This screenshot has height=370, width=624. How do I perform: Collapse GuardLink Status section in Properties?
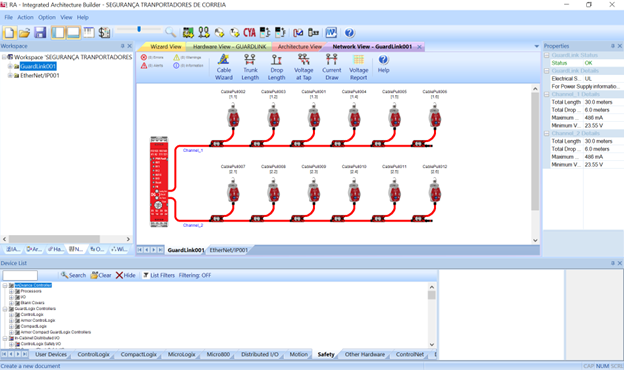point(547,55)
